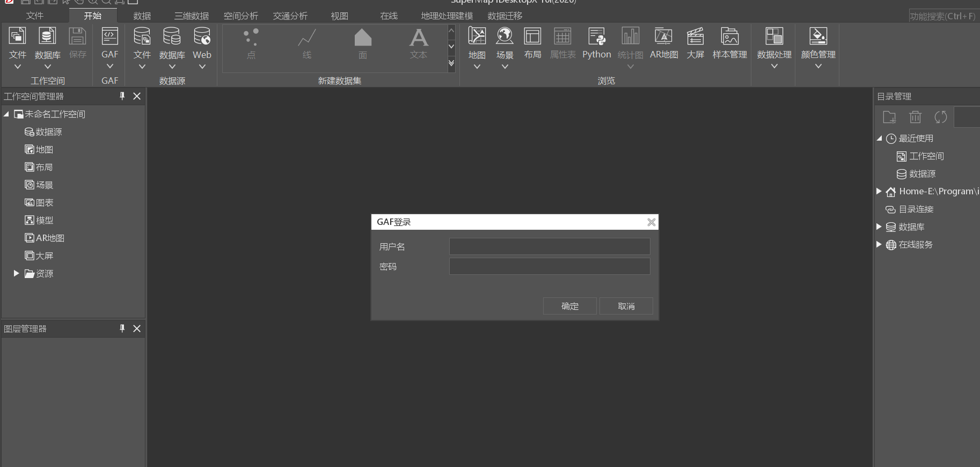The height and width of the screenshot is (467, 980).
Task: Select 大屏 node in workspace tree
Action: pyautogui.click(x=39, y=256)
